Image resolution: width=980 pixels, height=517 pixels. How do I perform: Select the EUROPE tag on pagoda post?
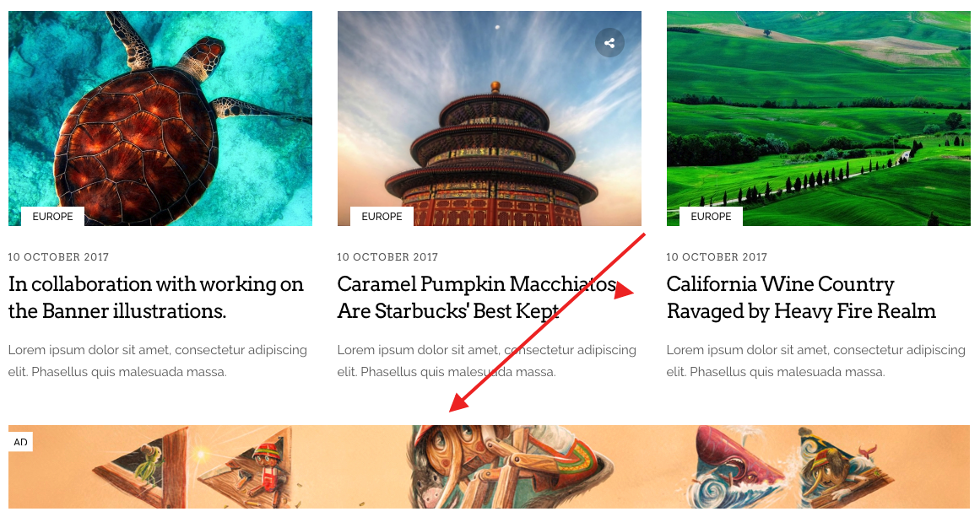pyautogui.click(x=382, y=216)
